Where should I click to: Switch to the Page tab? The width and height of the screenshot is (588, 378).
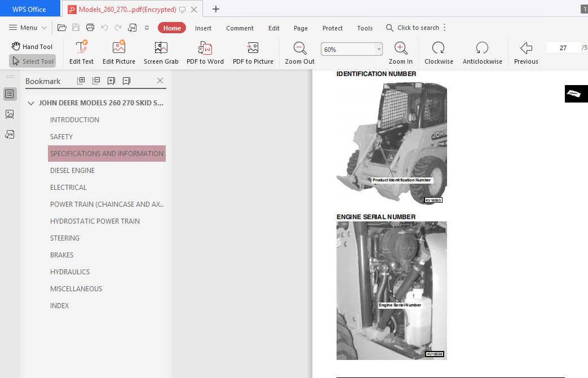coord(300,28)
